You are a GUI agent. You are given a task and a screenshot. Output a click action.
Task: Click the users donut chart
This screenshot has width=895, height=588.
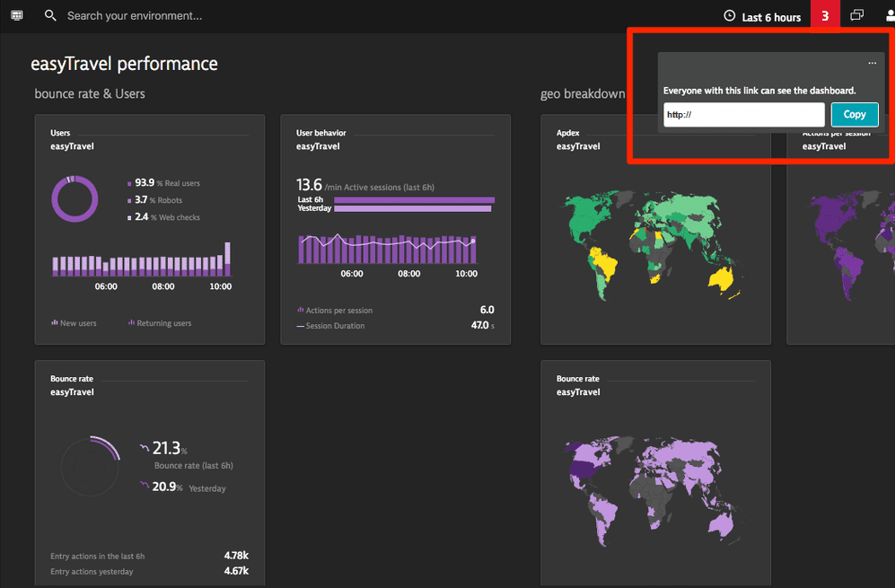coord(75,198)
